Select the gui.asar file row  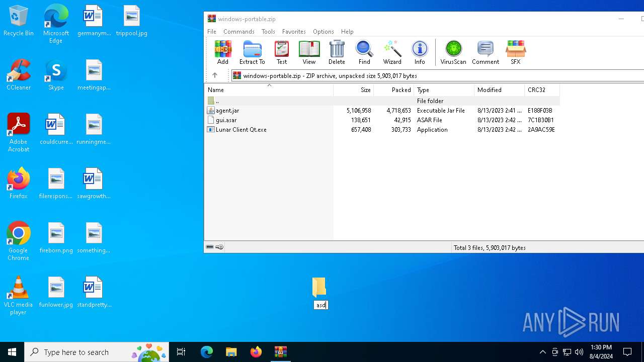click(x=381, y=120)
